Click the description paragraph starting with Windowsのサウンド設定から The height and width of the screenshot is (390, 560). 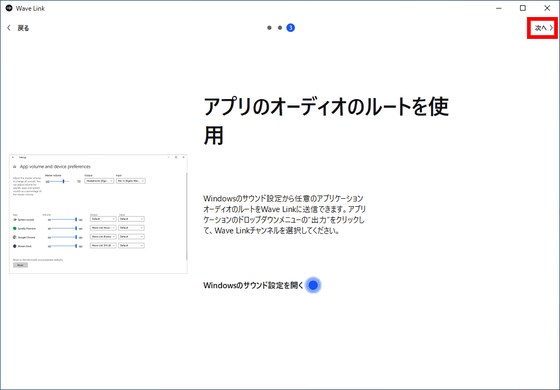click(x=284, y=214)
